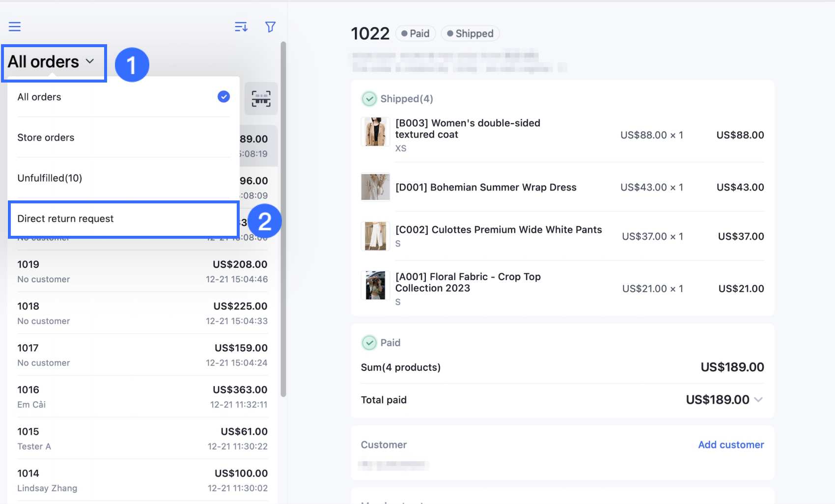The height and width of the screenshot is (504, 835).
Task: Open order 1019
Action: click(x=142, y=271)
